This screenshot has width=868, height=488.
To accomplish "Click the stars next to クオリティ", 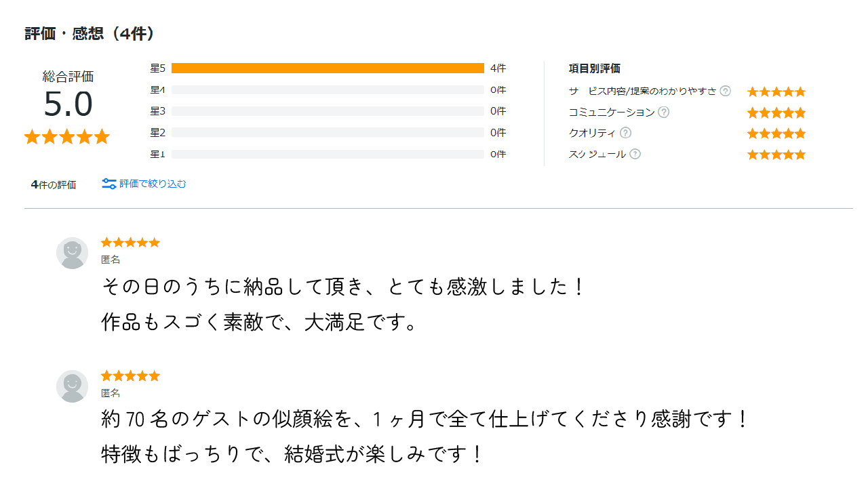I will pos(776,133).
